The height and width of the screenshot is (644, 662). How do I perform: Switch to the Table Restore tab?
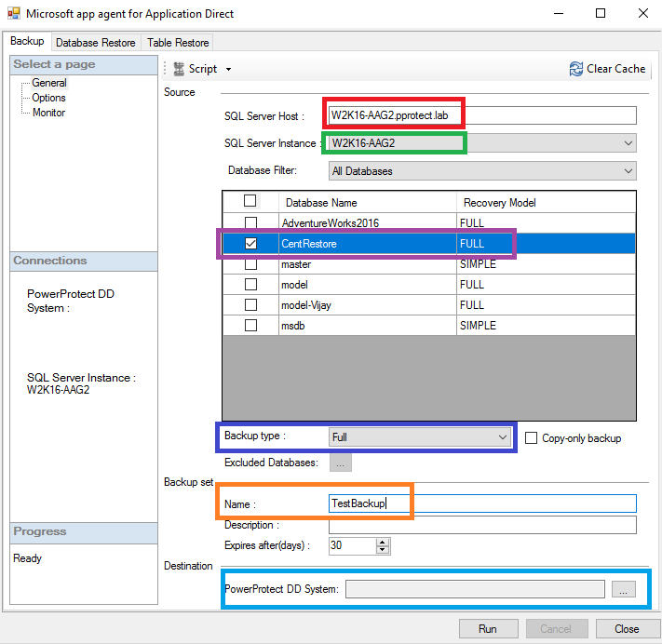tap(178, 43)
